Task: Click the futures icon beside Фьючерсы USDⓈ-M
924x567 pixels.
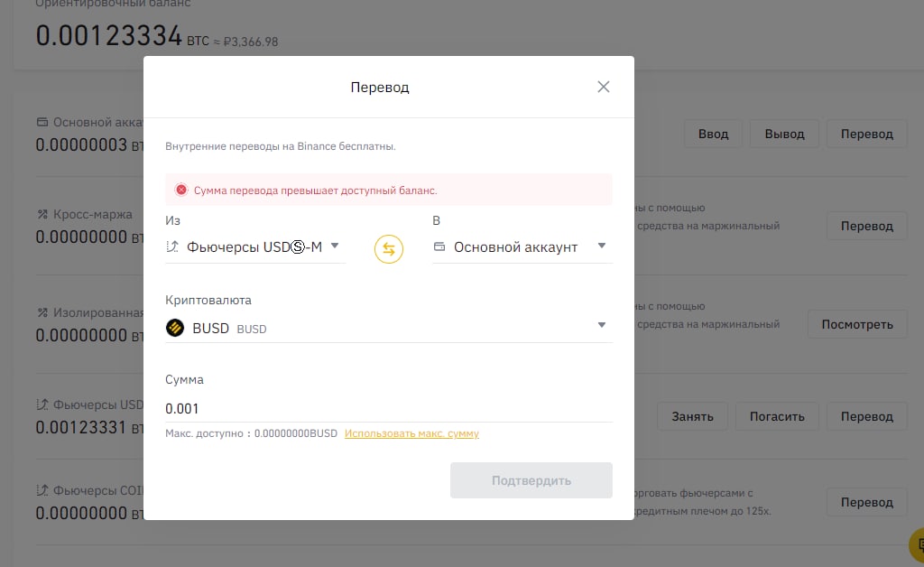Action: point(172,246)
